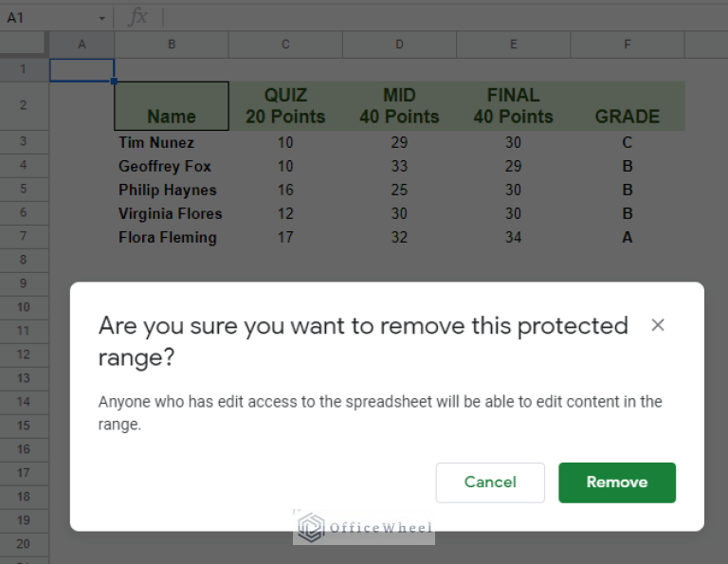Select column B header
The height and width of the screenshot is (564, 728).
[x=172, y=45]
